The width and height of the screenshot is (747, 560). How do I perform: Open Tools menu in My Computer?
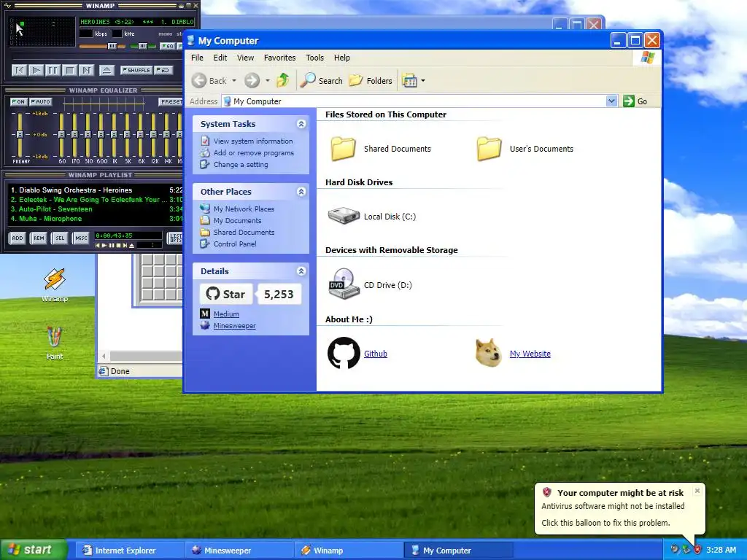(x=314, y=58)
